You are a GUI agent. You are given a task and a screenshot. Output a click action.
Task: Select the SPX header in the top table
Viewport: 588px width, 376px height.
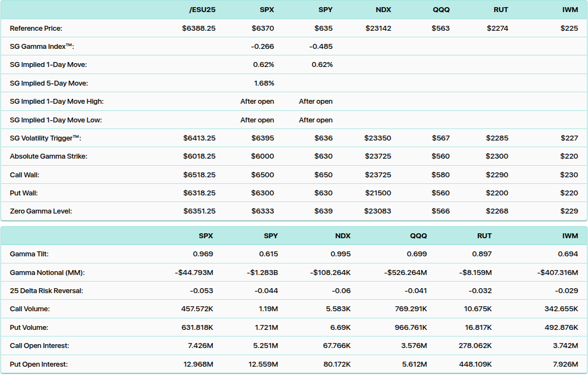click(x=267, y=10)
